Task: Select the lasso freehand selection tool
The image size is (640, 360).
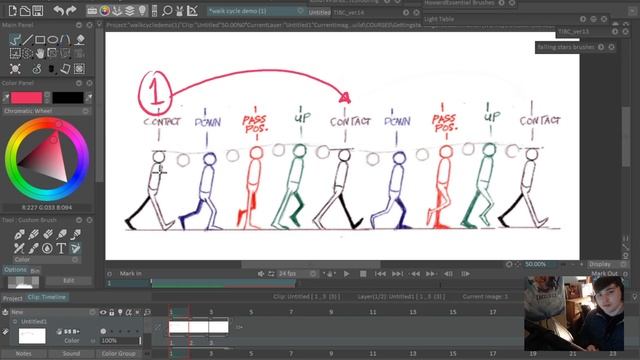Action: click(x=27, y=53)
